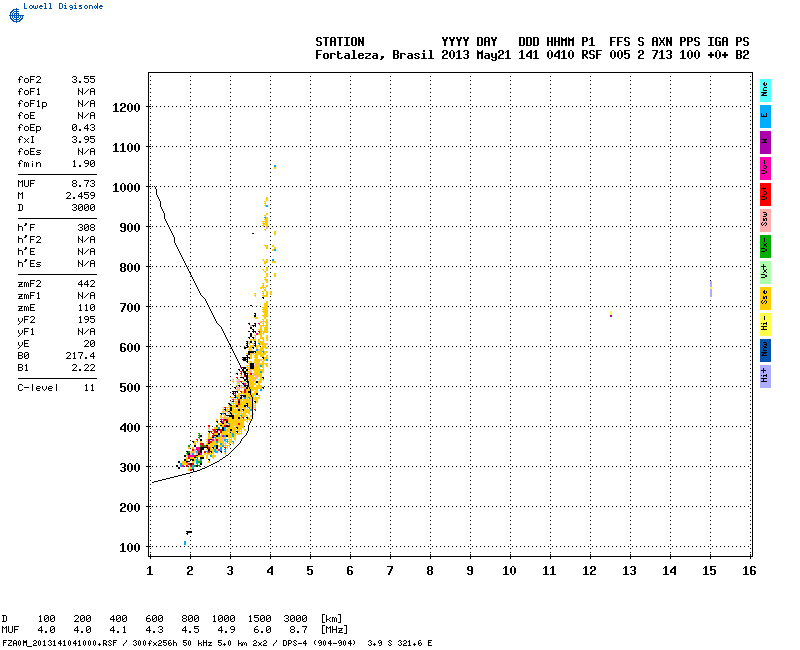
Task: Click the isolated echo near 12.5 MHz
Action: pyautogui.click(x=611, y=314)
